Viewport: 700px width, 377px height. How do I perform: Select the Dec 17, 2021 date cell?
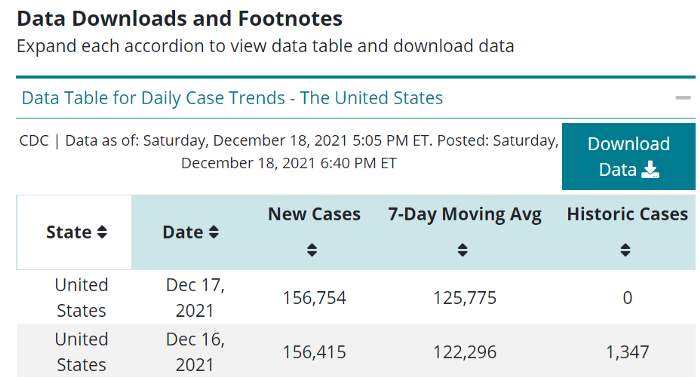click(x=195, y=297)
